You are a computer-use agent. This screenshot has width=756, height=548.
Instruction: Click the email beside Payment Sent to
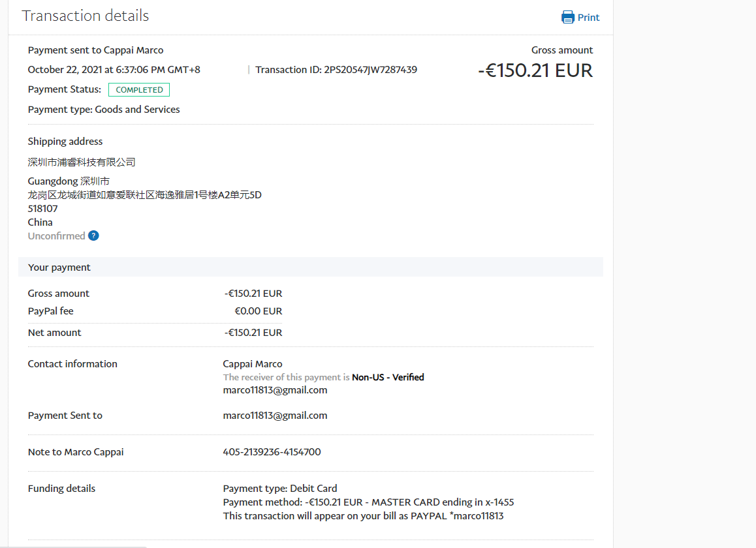[x=275, y=416]
